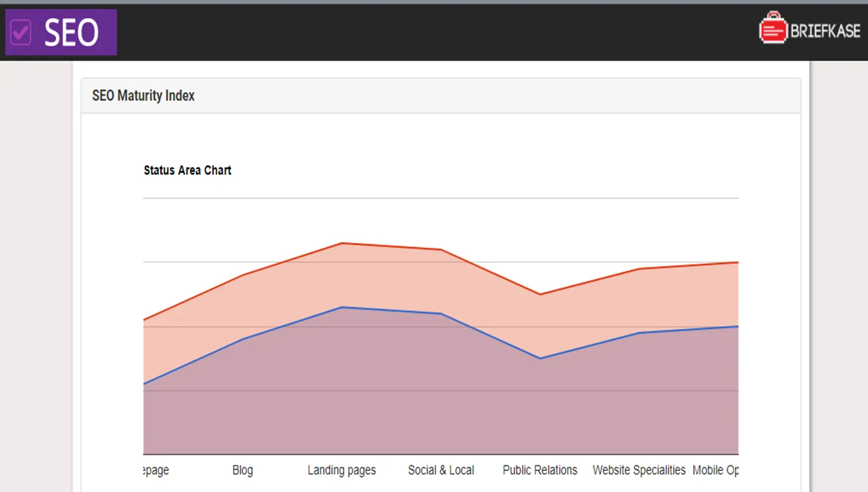Click the SEO Maturity Index panel header
Screen dimensions: 868x492
click(441, 96)
